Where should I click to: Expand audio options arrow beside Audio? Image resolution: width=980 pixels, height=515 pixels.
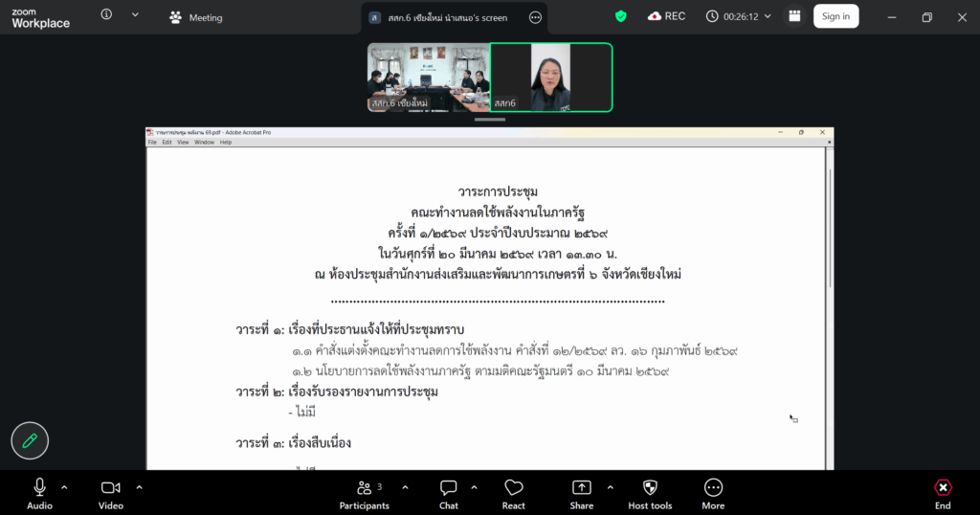click(64, 487)
